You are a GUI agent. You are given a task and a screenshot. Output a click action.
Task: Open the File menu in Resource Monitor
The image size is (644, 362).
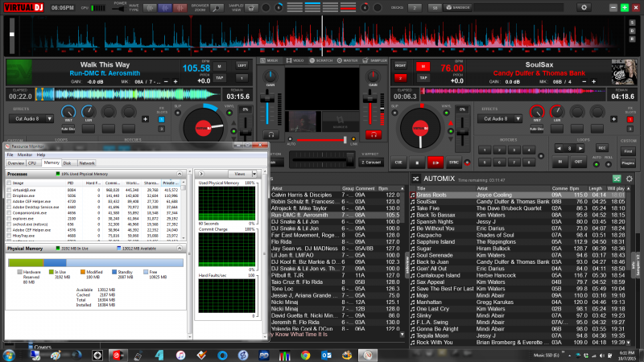[x=10, y=154]
